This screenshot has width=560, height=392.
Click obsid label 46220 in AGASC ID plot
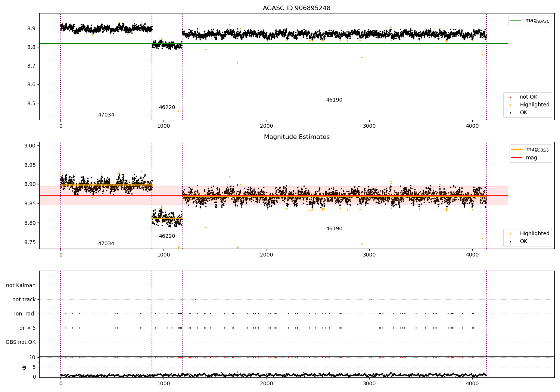167,108
